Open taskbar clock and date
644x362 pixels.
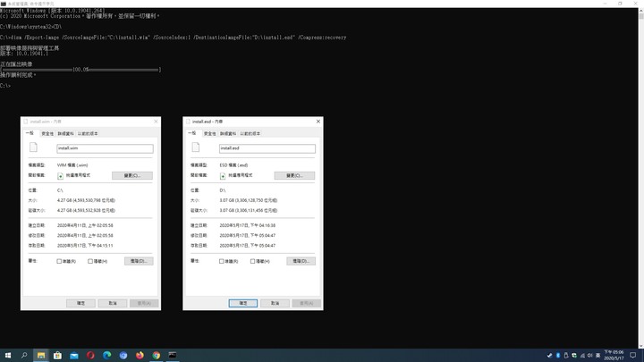(x=614, y=356)
